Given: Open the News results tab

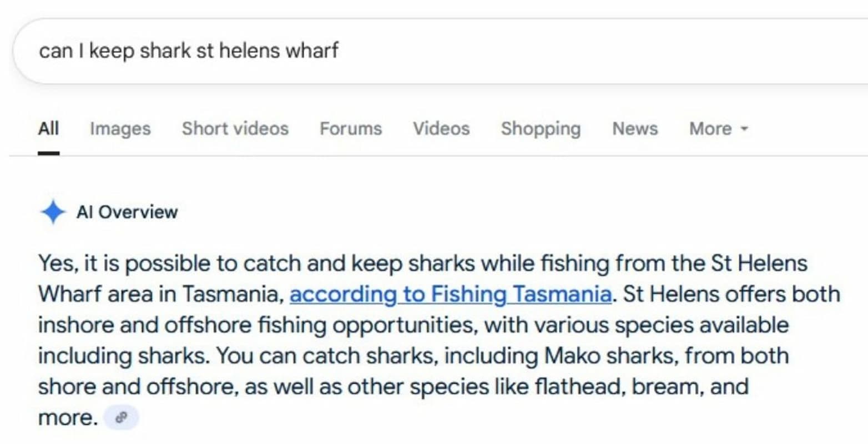Looking at the screenshot, I should click(x=635, y=129).
